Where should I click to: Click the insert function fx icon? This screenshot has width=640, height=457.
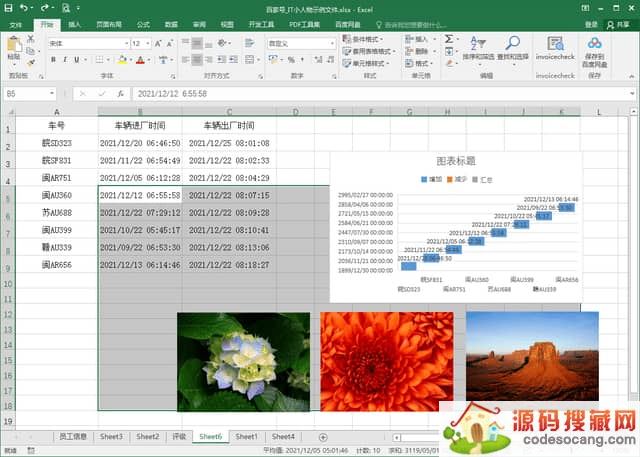pos(119,93)
